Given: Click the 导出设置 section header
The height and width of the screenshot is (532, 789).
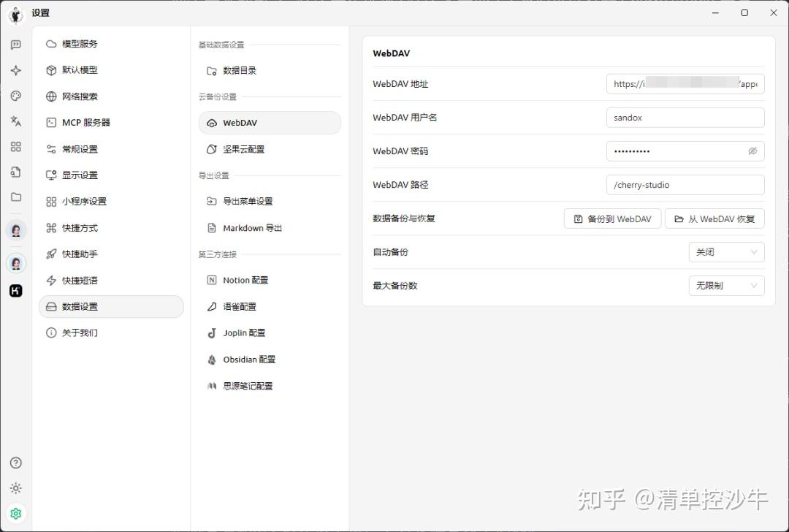Looking at the screenshot, I should coord(214,175).
